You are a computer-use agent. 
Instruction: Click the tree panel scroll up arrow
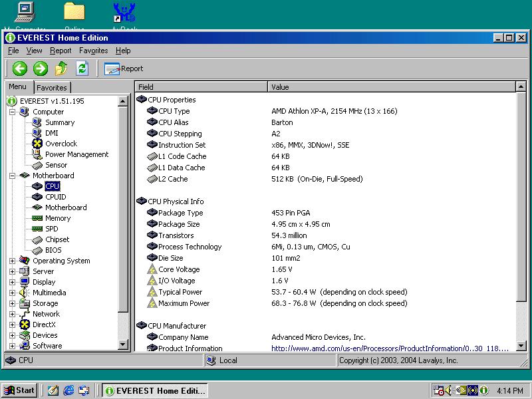click(x=123, y=101)
